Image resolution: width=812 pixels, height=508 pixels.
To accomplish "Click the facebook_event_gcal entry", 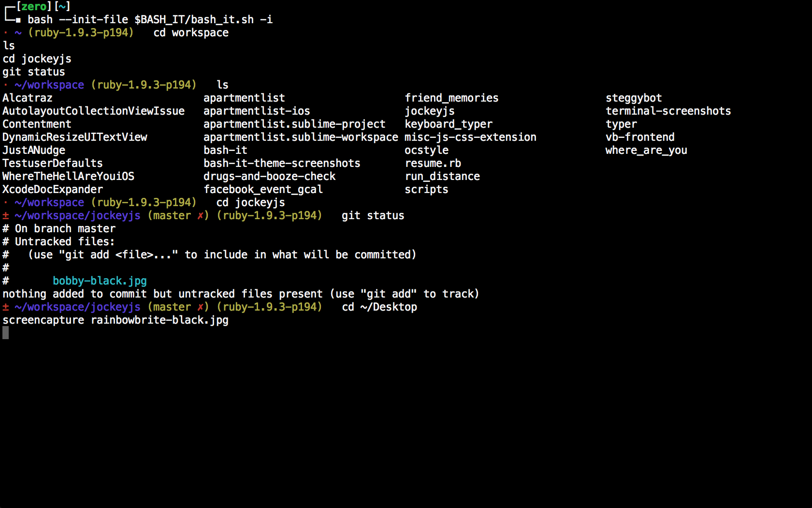I will pos(263,189).
